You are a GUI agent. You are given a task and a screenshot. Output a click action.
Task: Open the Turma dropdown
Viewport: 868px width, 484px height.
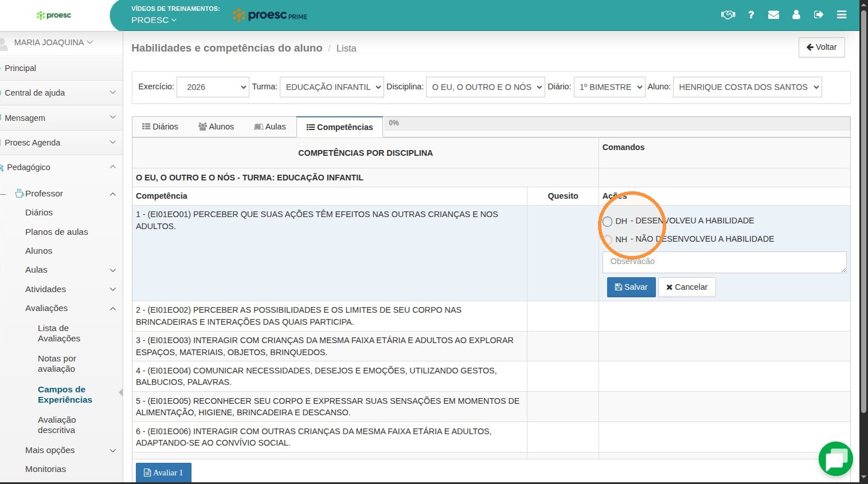(x=331, y=87)
